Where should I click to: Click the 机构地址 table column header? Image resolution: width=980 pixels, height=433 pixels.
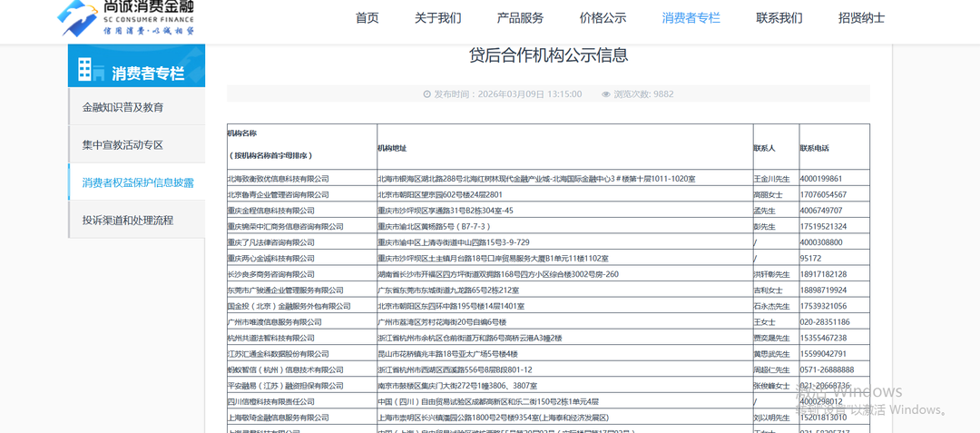click(x=392, y=148)
